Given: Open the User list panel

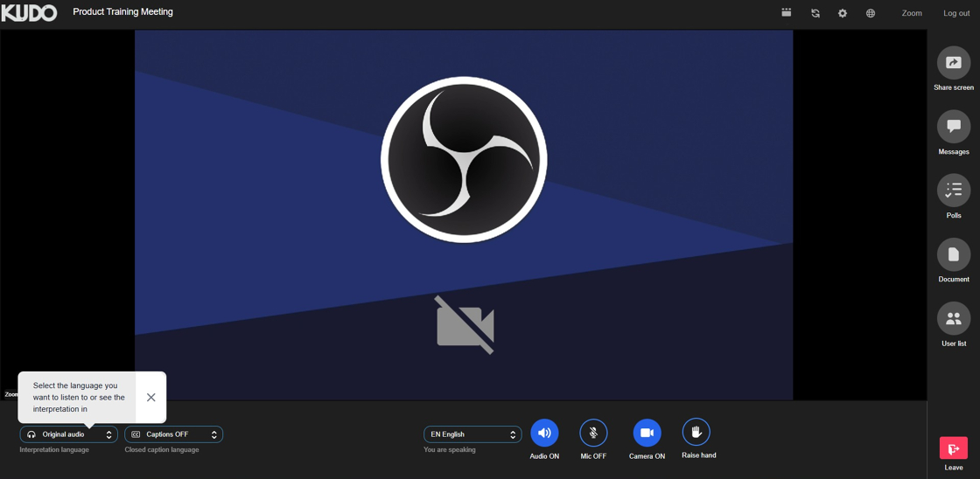Looking at the screenshot, I should tap(953, 318).
